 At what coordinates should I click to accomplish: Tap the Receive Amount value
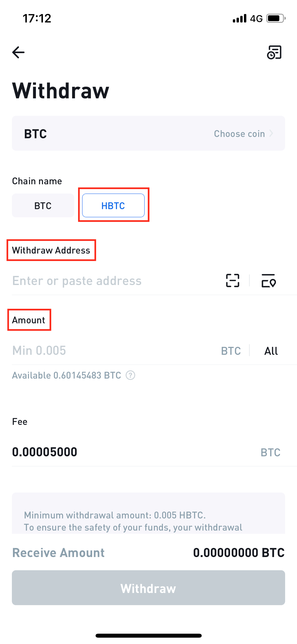(x=239, y=553)
